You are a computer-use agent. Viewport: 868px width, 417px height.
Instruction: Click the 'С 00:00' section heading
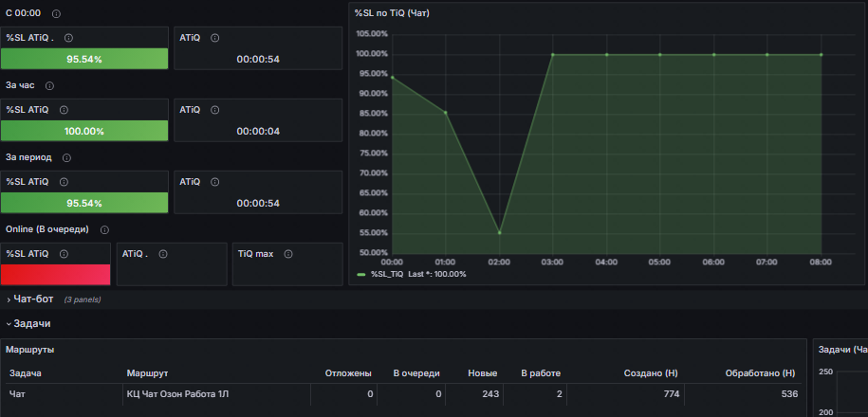point(24,13)
